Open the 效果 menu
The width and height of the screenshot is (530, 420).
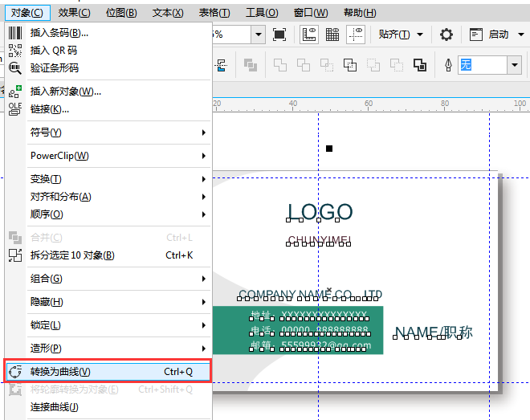(x=75, y=13)
